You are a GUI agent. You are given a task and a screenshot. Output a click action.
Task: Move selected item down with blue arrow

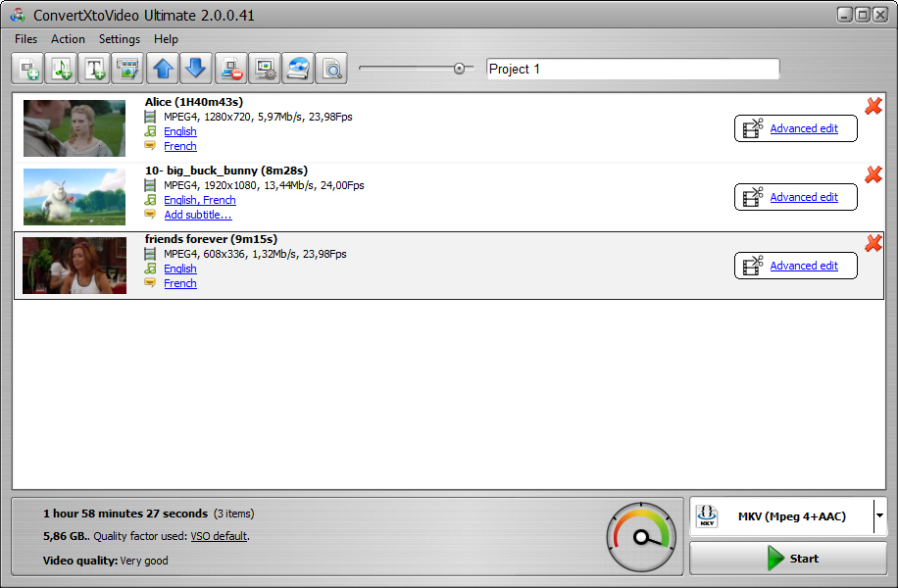[196, 69]
